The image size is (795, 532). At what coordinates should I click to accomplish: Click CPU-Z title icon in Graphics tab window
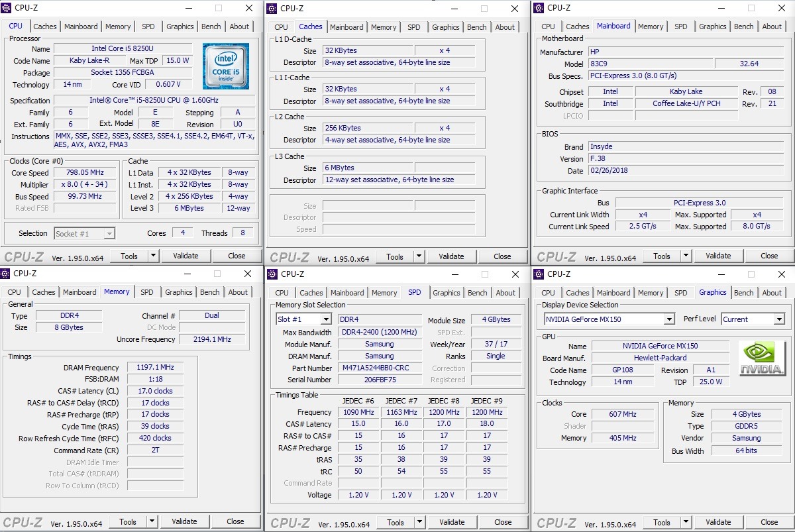pos(539,274)
